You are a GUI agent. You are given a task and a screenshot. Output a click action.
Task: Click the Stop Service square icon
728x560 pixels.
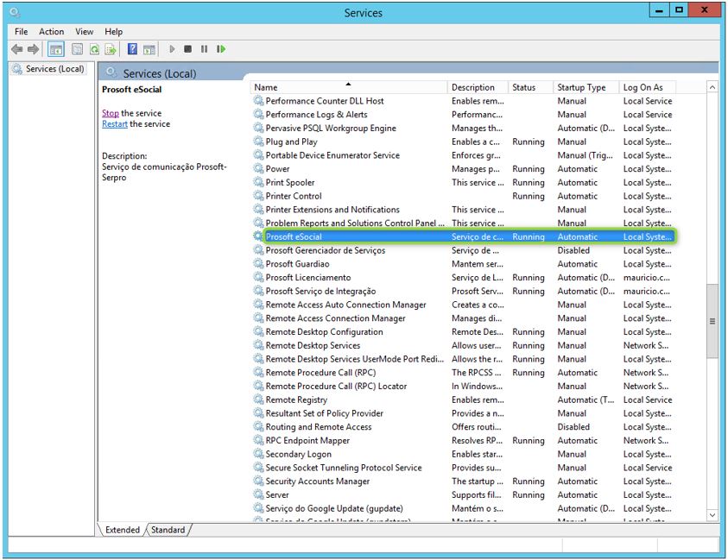[187, 48]
